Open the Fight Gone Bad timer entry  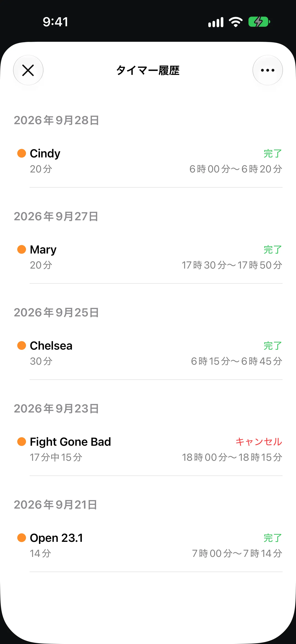coord(148,450)
